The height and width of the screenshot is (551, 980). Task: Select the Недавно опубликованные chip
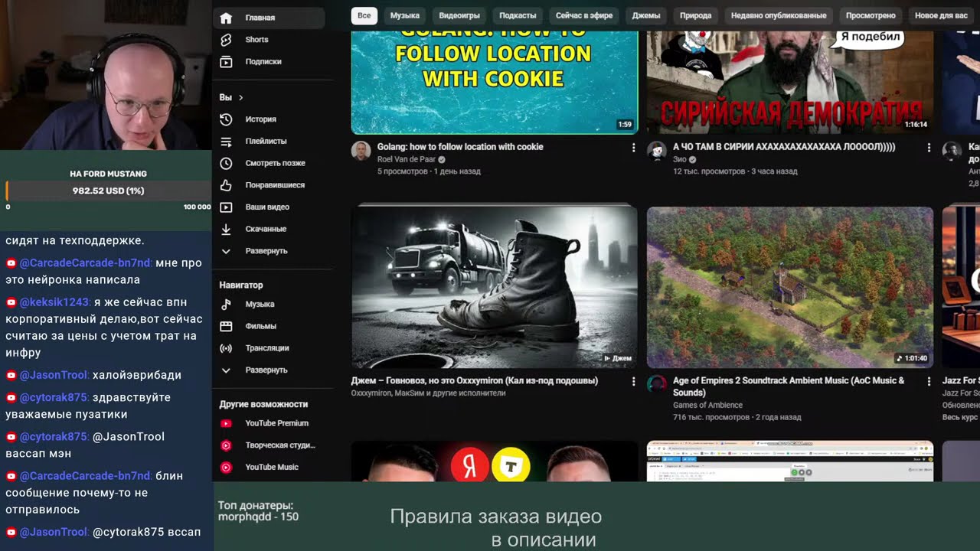tap(779, 15)
